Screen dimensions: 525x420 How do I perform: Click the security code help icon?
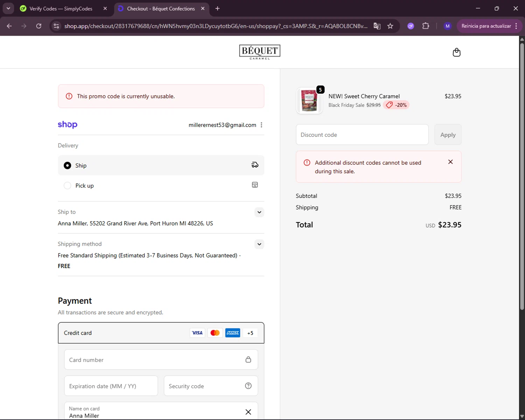[x=248, y=386]
